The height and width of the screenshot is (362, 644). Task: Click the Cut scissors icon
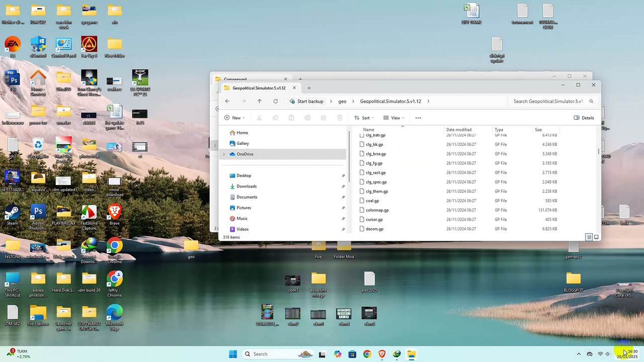click(259, 118)
